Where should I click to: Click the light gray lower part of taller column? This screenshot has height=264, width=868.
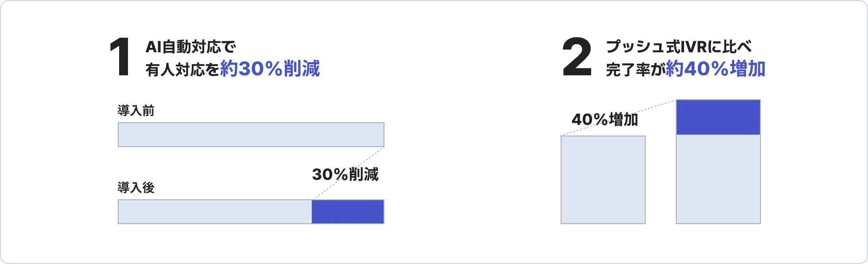(x=718, y=179)
